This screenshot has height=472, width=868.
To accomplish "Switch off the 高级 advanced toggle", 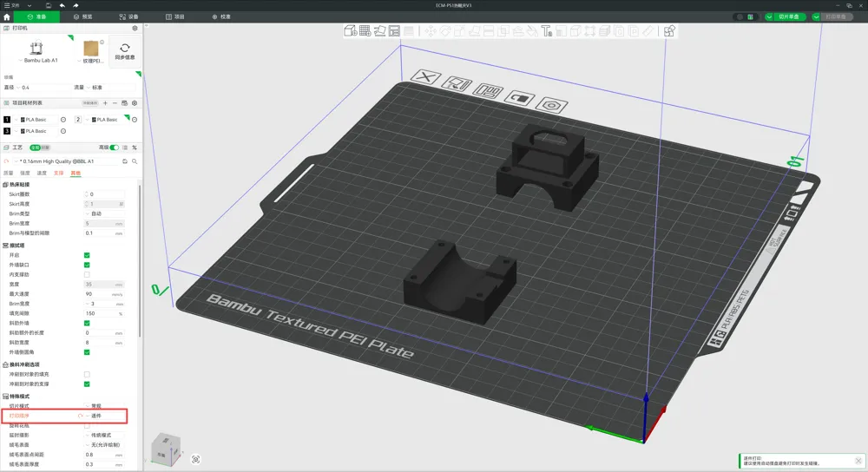I will (x=114, y=147).
